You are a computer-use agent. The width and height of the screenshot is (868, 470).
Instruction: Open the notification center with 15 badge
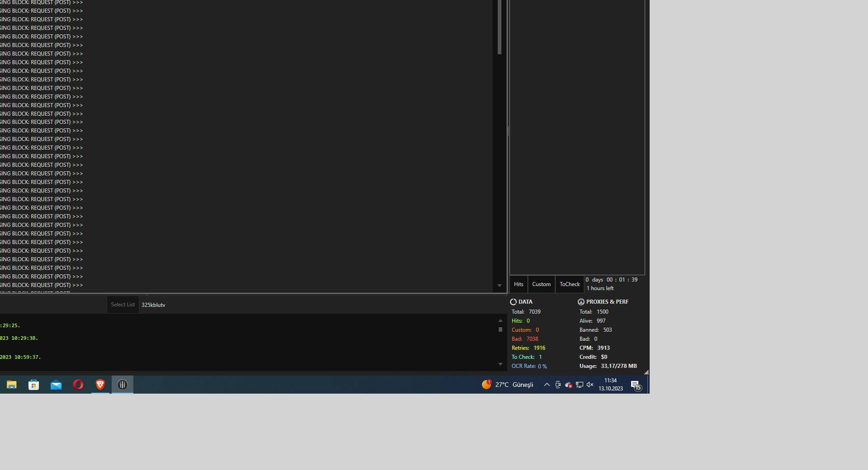point(636,385)
